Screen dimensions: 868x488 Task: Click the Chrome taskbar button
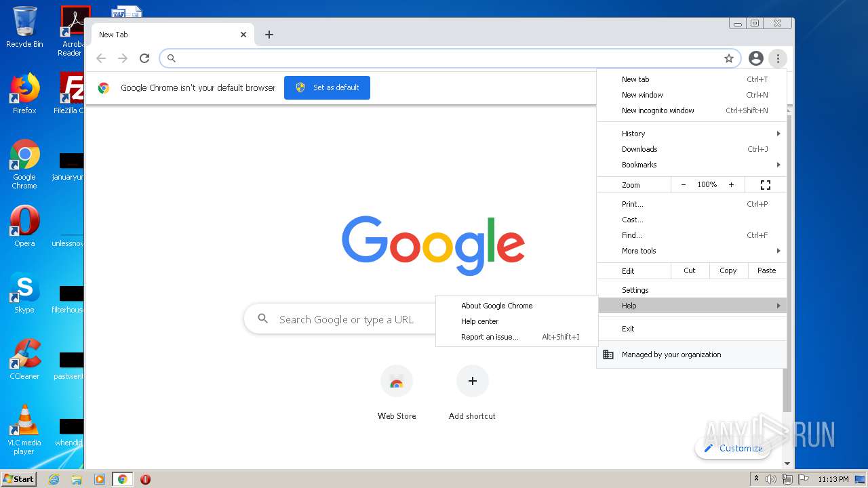(x=123, y=479)
